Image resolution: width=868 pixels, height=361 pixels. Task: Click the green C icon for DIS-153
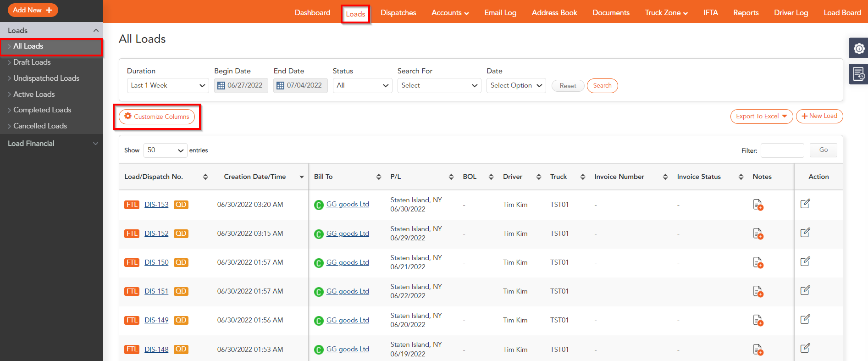tap(319, 205)
